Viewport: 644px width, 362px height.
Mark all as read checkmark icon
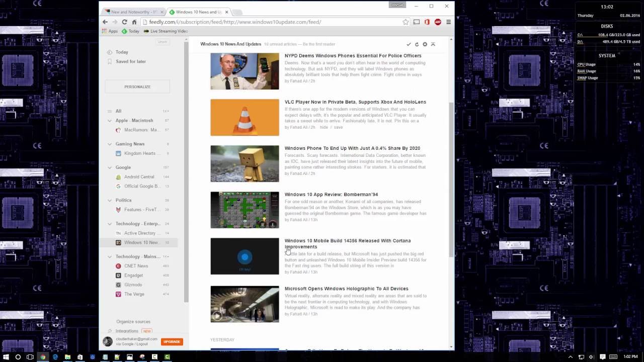click(x=409, y=44)
